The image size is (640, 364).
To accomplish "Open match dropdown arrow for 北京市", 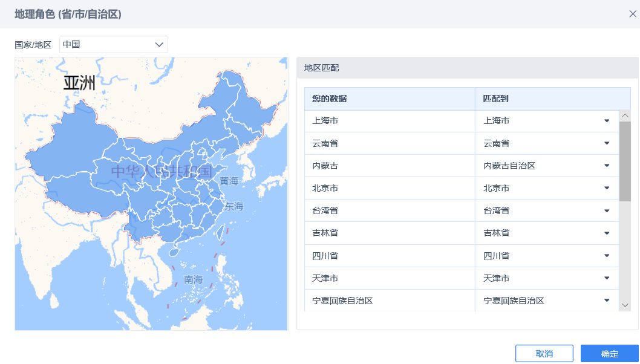I will [607, 188].
